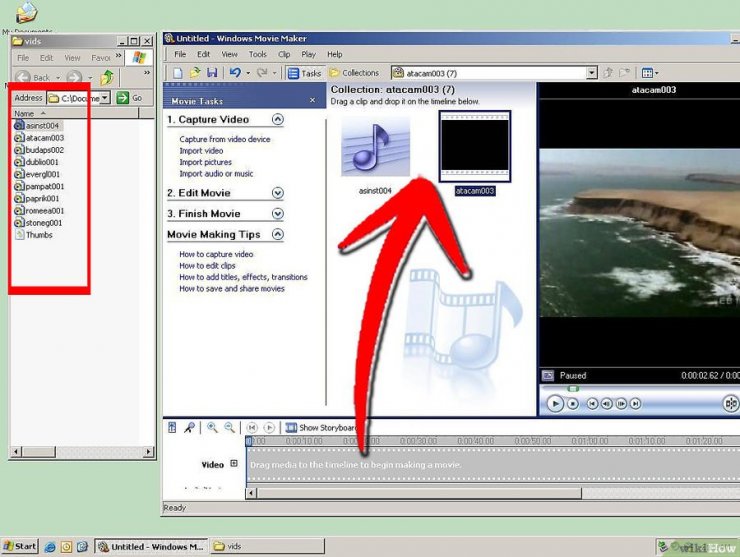Select the pampat001 file in vids window
Screen dimensions: 740x557
39,186
